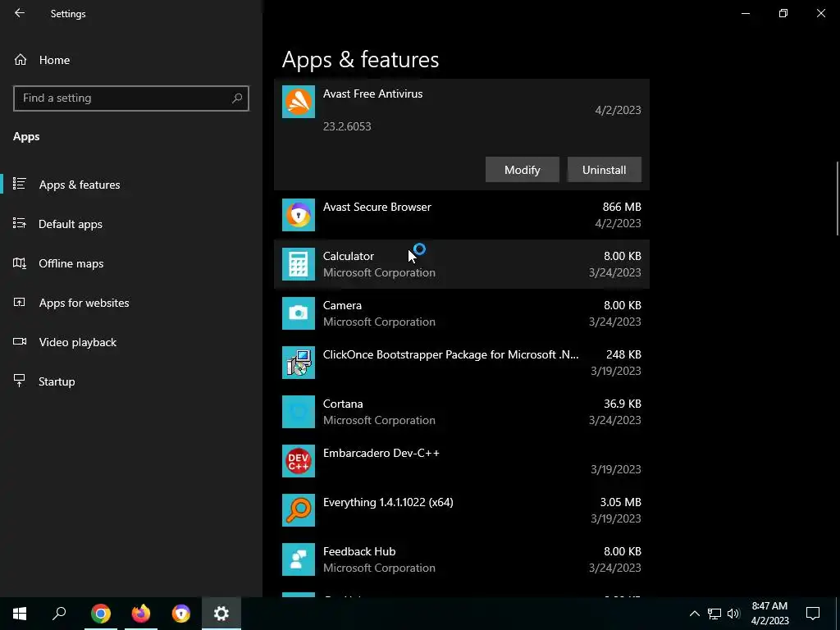Click the volume speaker icon
The width and height of the screenshot is (840, 630).
pos(733,614)
